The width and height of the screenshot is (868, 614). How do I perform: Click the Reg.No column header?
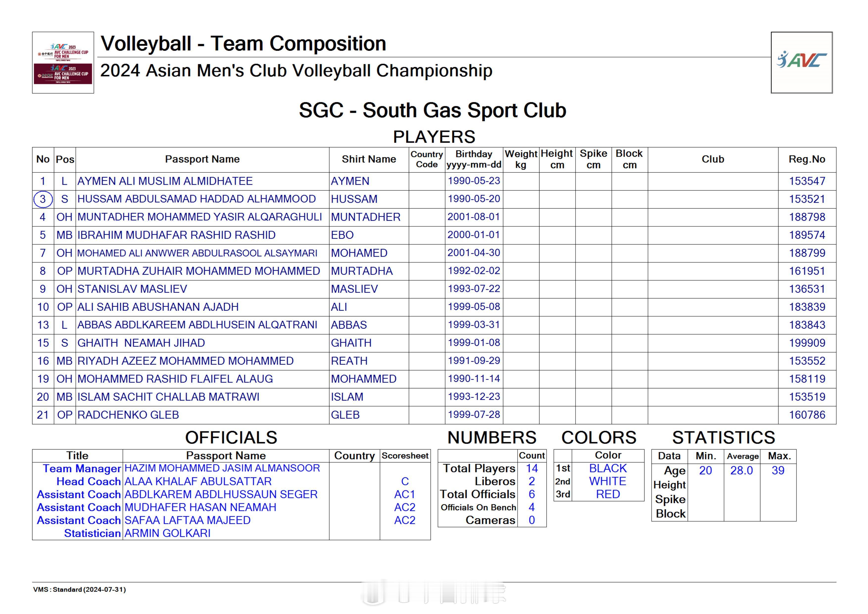(x=807, y=159)
